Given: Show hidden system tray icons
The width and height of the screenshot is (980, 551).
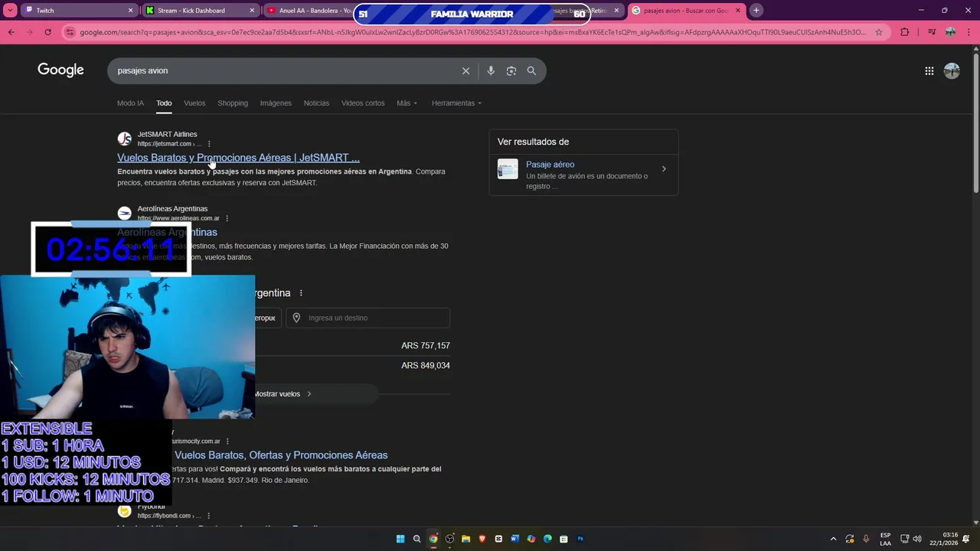Looking at the screenshot, I should [x=834, y=539].
